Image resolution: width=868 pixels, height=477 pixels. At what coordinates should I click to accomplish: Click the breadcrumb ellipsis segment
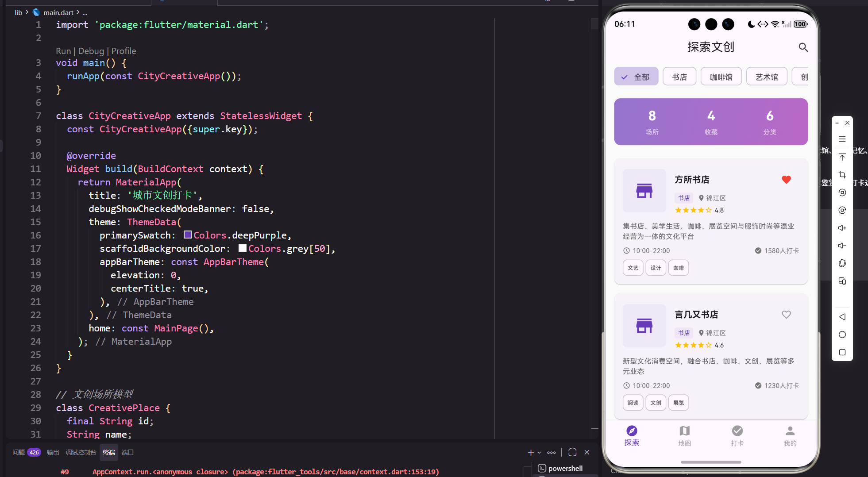[85, 12]
